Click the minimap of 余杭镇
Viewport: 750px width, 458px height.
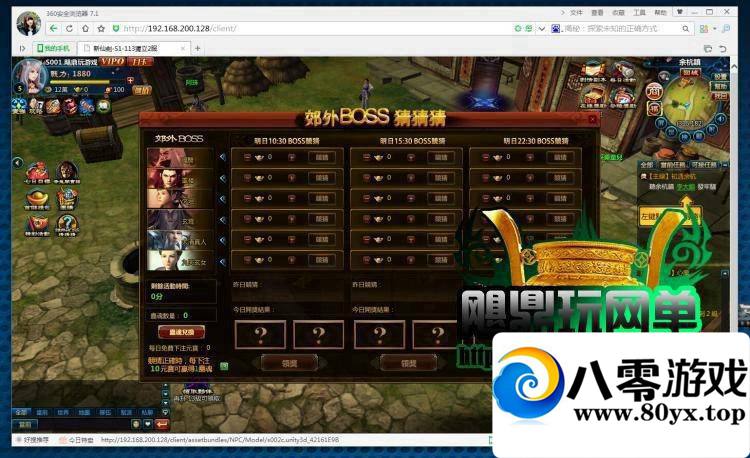click(x=690, y=102)
